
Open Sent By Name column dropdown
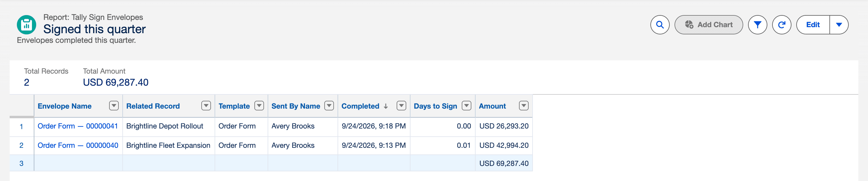(329, 106)
